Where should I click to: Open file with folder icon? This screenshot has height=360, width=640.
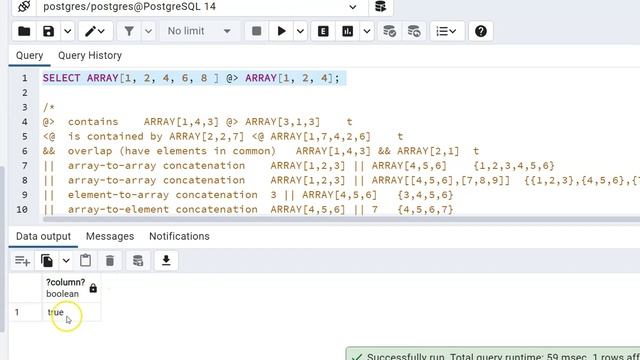click(x=24, y=31)
